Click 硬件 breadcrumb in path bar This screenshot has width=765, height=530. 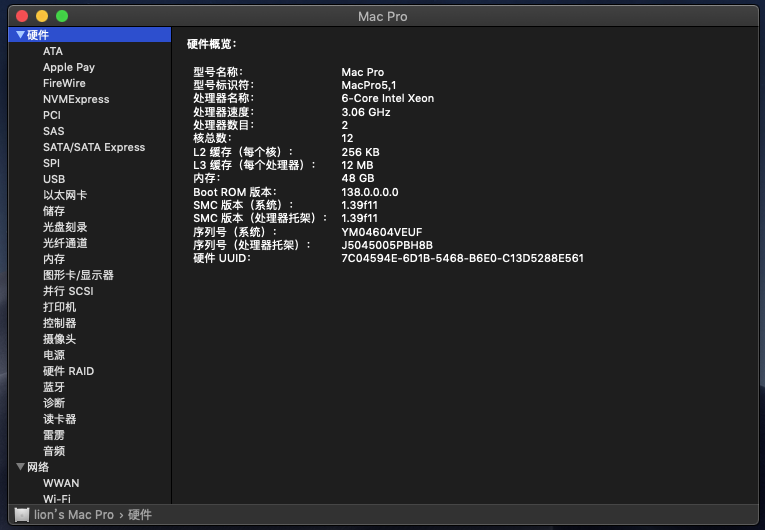point(140,515)
